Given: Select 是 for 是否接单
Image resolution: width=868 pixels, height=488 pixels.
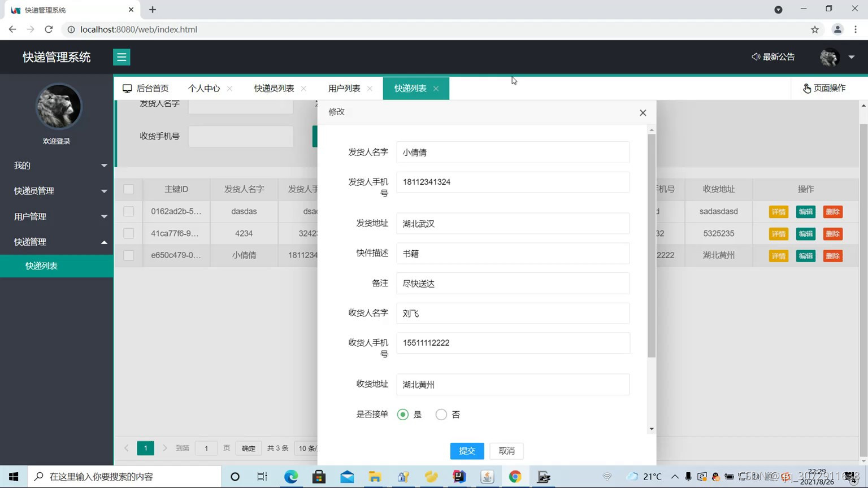Looking at the screenshot, I should coord(403,415).
